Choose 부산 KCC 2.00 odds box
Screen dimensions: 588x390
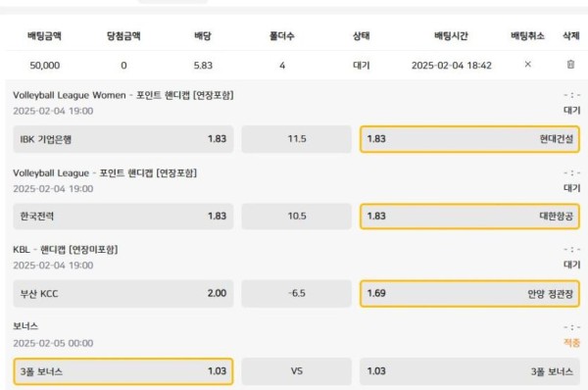[x=123, y=294]
